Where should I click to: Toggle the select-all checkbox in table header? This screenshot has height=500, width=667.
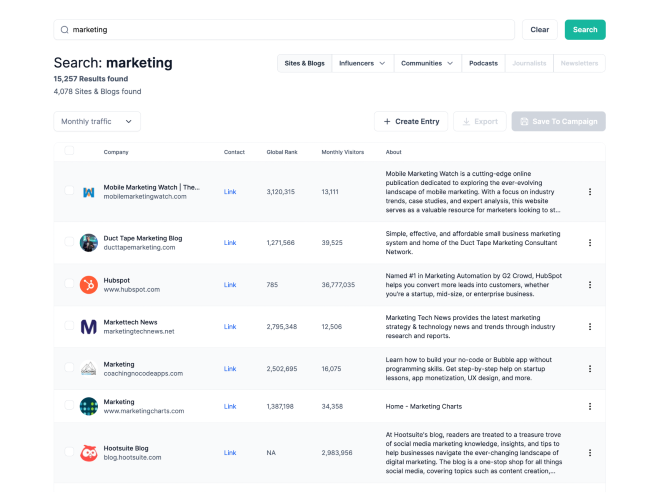click(x=69, y=151)
